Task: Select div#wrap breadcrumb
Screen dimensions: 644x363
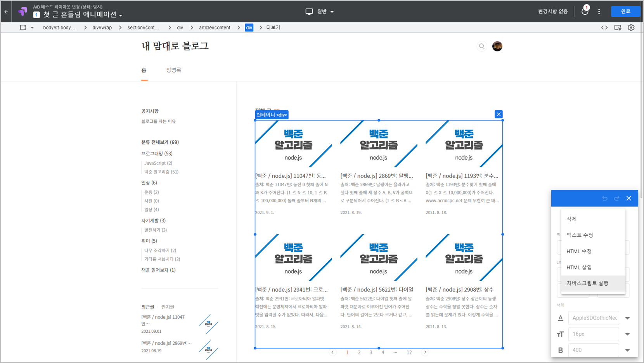Action: pyautogui.click(x=102, y=28)
